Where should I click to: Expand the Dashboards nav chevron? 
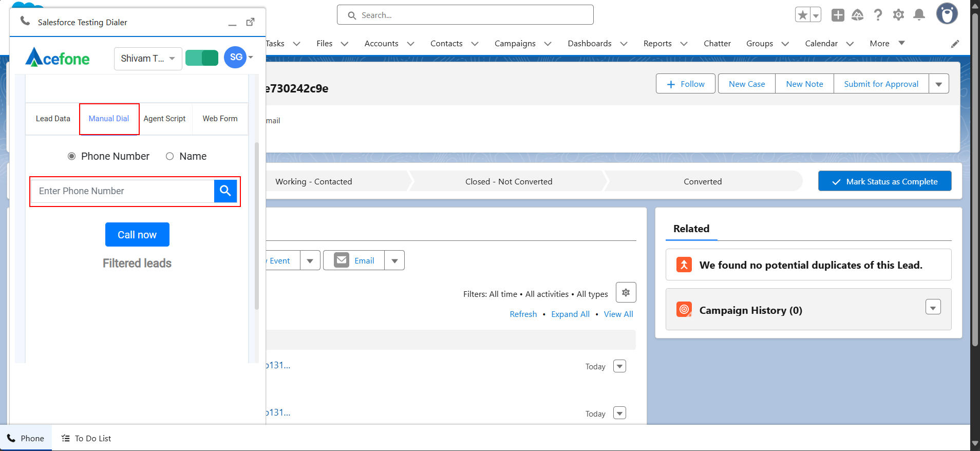(x=624, y=44)
